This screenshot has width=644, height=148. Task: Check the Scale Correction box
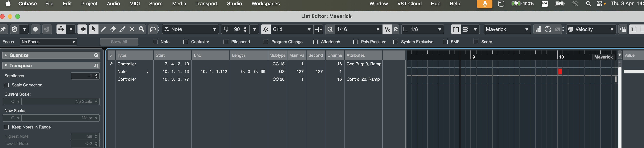point(6,85)
